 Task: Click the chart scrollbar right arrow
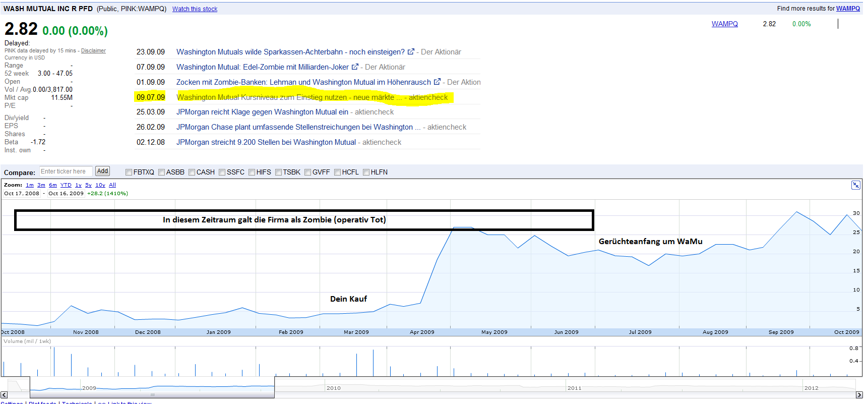click(859, 394)
